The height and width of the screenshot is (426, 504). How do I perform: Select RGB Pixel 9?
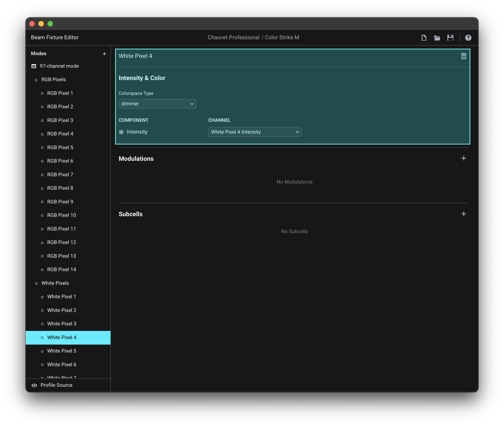[68, 202]
